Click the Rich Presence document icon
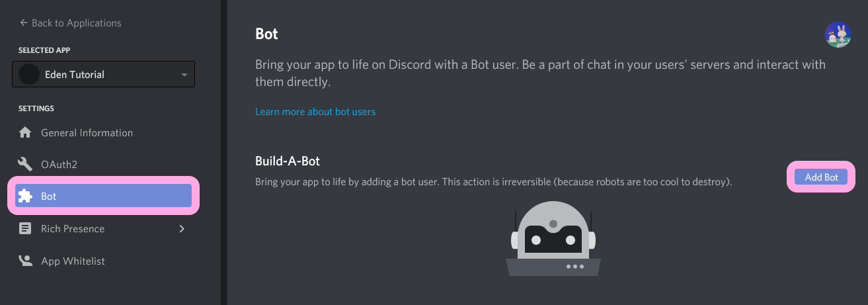868x305 pixels. (25, 228)
